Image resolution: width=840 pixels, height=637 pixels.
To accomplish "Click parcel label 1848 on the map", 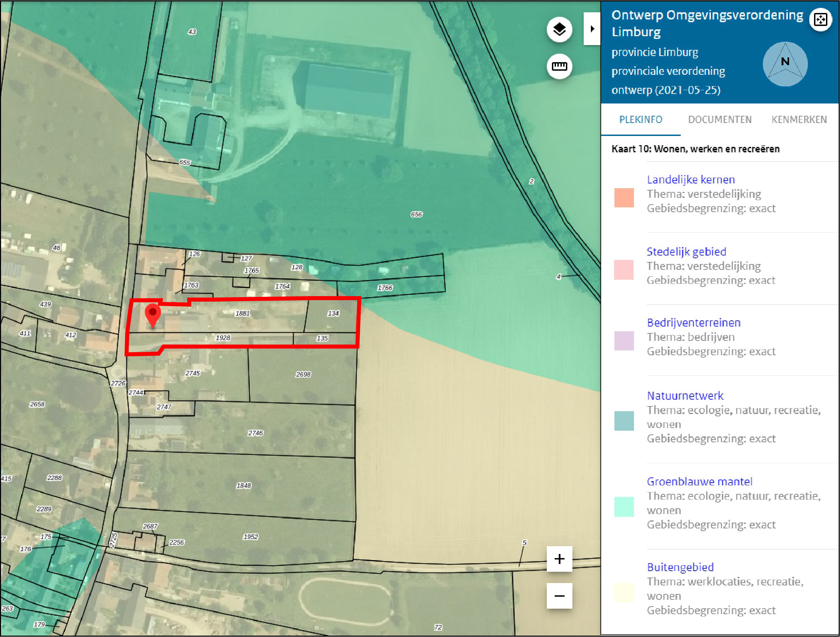I will tap(243, 485).
